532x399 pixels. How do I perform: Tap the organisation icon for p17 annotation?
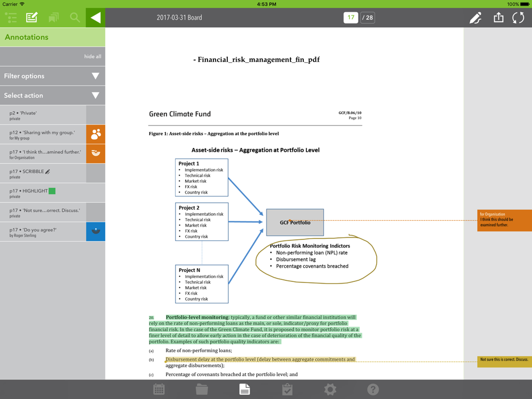point(96,154)
